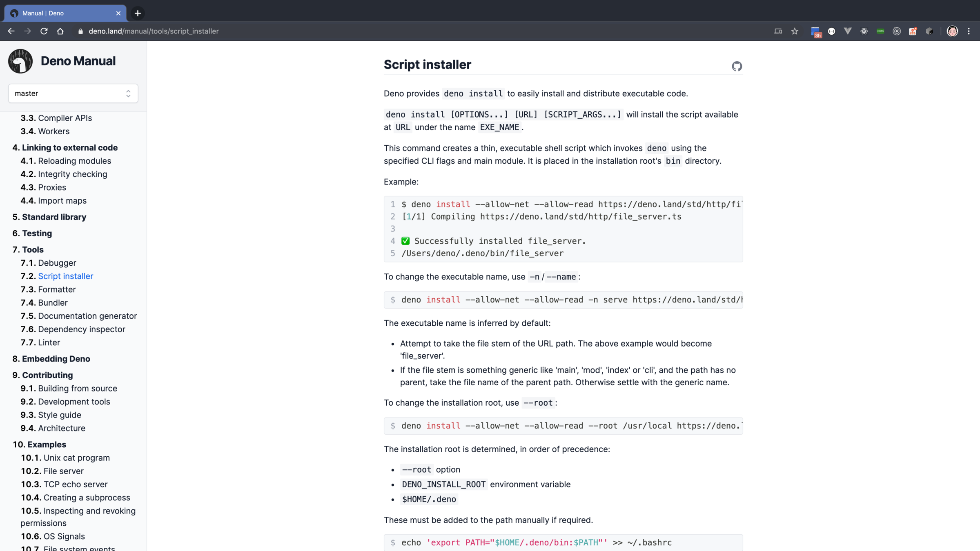Go to browser home page

point(60,31)
